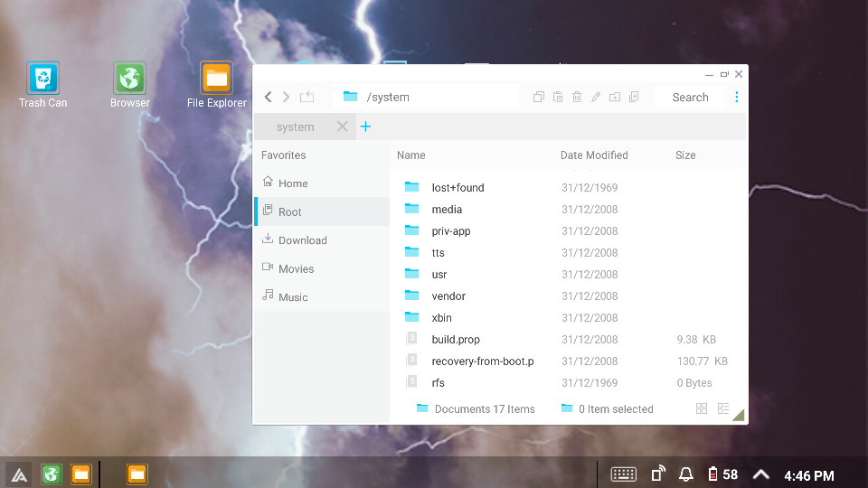This screenshot has width=868, height=488.
Task: Create a new folder with toolbar icon
Action: click(x=615, y=97)
